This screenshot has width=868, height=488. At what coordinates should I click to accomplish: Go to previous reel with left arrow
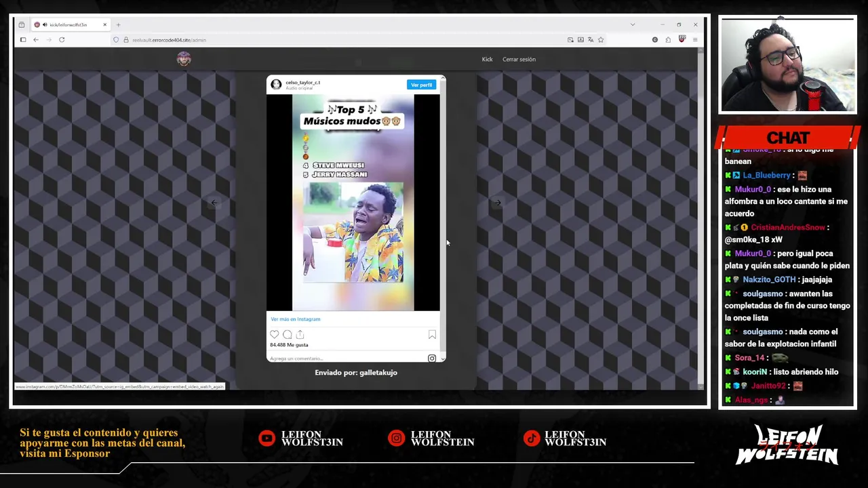(214, 202)
